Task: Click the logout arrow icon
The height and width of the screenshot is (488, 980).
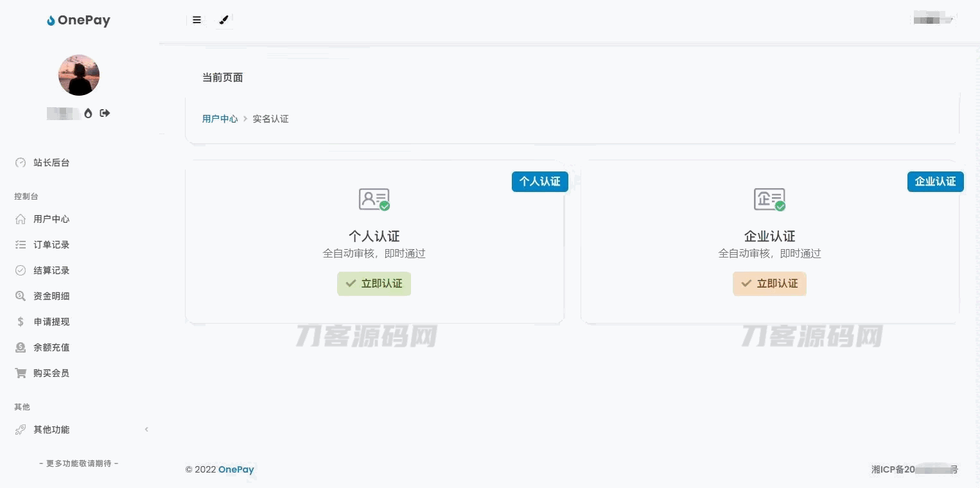Action: (x=105, y=113)
